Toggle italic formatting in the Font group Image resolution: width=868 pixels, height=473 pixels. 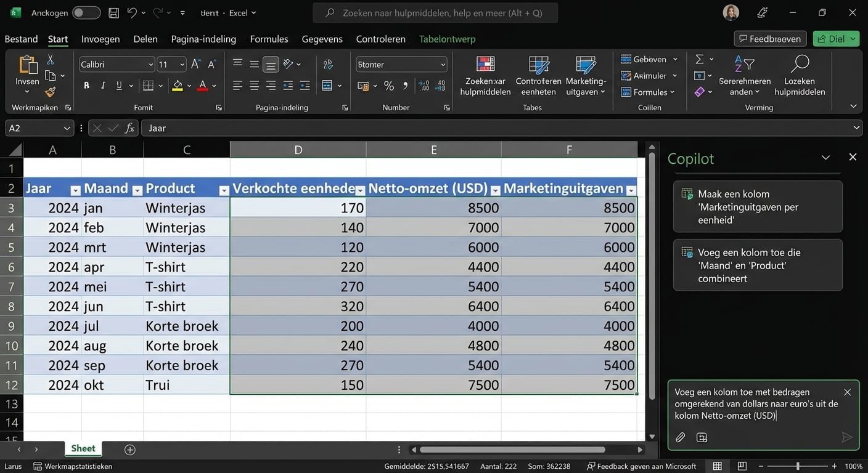(102, 86)
